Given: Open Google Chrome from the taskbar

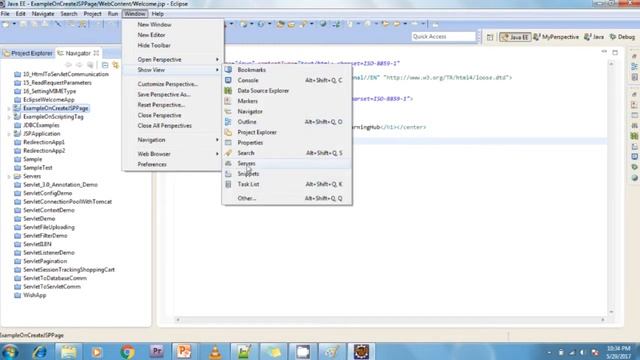Looking at the screenshot, I should coord(127,351).
